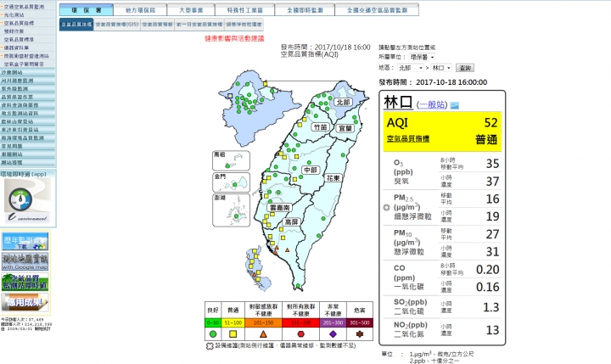Click the red hexagon legend icon
The height and width of the screenshot is (364, 611).
click(300, 334)
